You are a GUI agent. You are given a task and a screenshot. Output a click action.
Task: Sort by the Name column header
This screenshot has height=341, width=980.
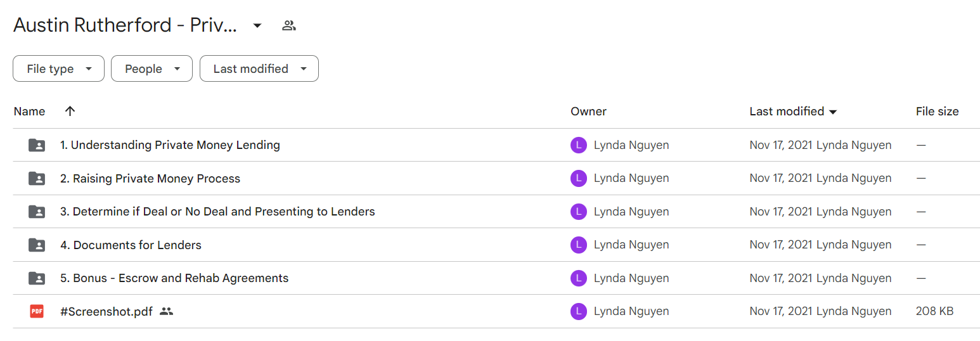pos(29,112)
